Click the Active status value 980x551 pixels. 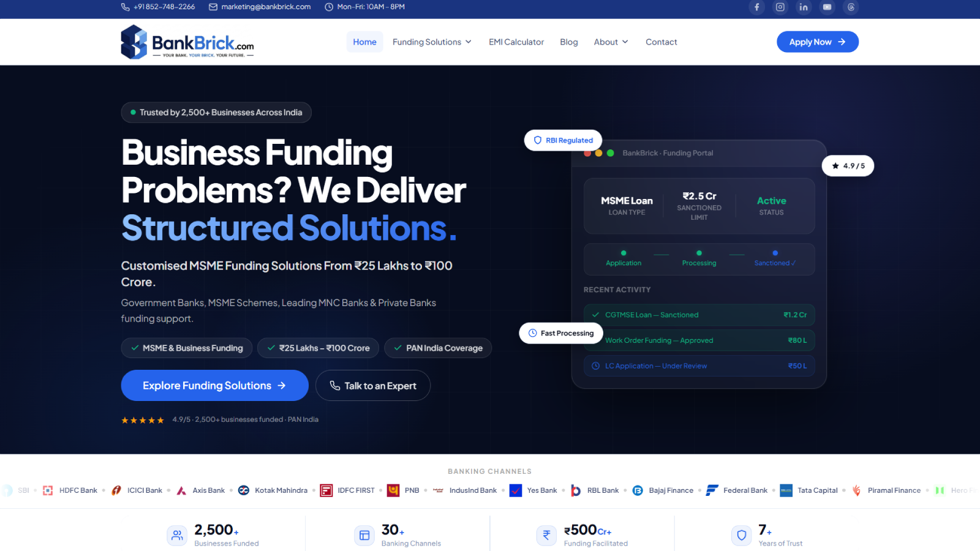(771, 201)
